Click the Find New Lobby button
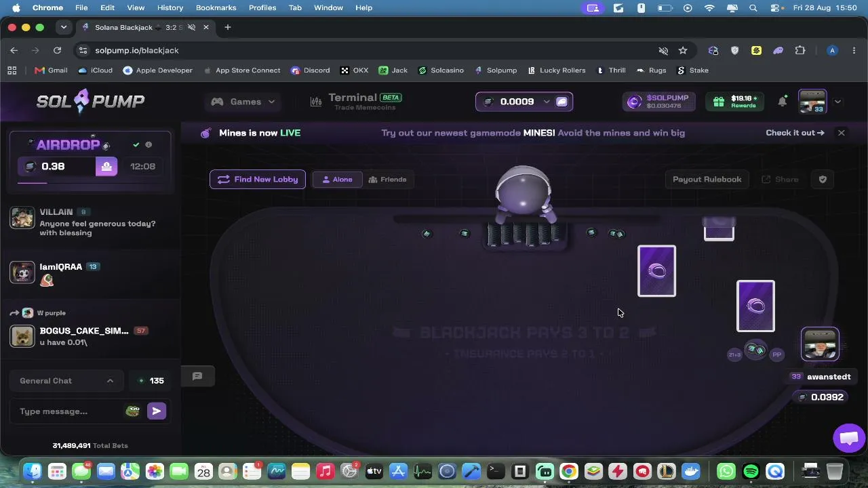 click(258, 180)
